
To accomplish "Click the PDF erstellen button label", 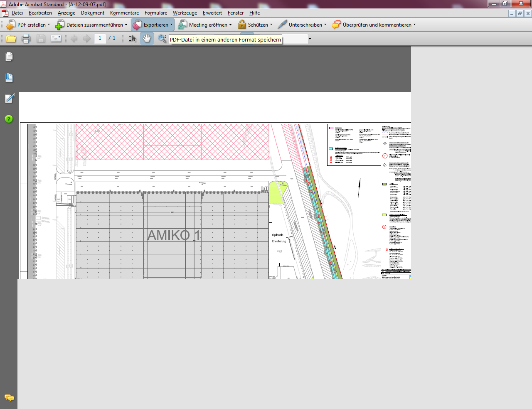I will click(x=32, y=25).
